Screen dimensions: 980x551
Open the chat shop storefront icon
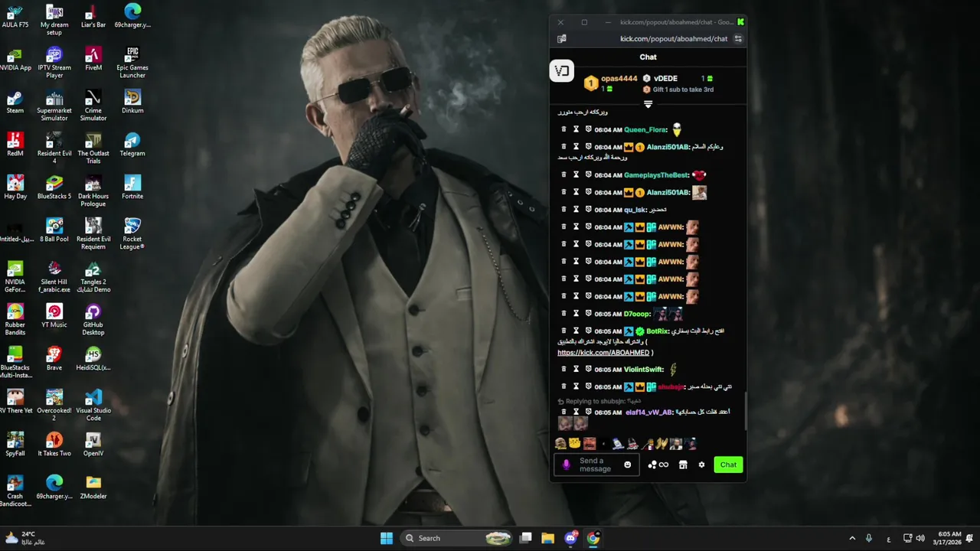683,465
